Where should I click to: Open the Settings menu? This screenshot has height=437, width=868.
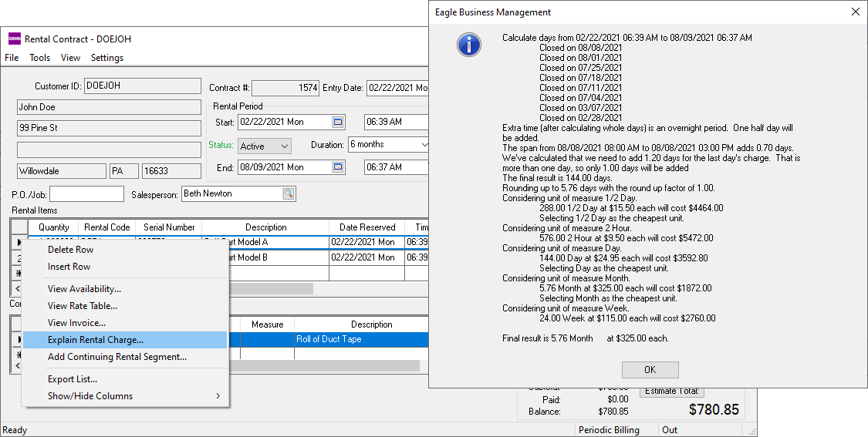[x=106, y=58]
